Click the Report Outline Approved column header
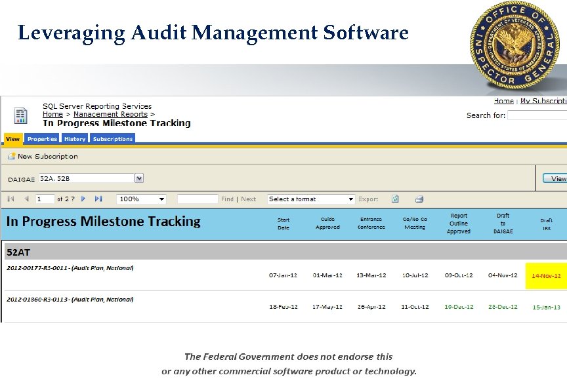Screen dimensions: 567x392 pyautogui.click(x=459, y=224)
